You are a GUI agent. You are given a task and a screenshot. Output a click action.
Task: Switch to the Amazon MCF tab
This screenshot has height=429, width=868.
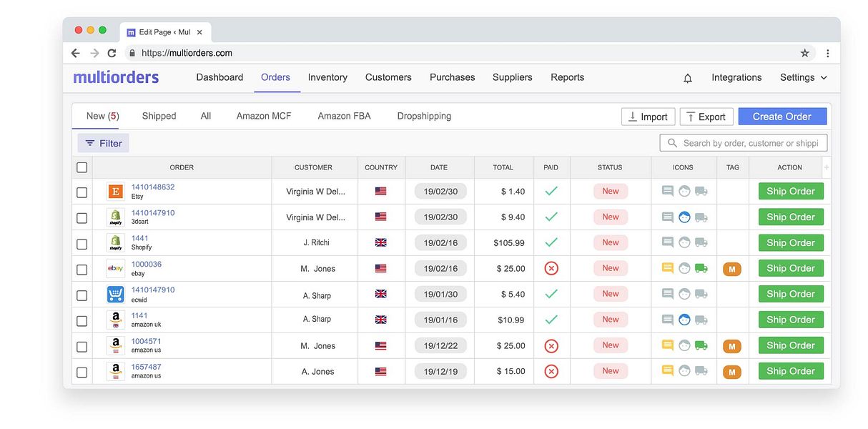coord(264,116)
